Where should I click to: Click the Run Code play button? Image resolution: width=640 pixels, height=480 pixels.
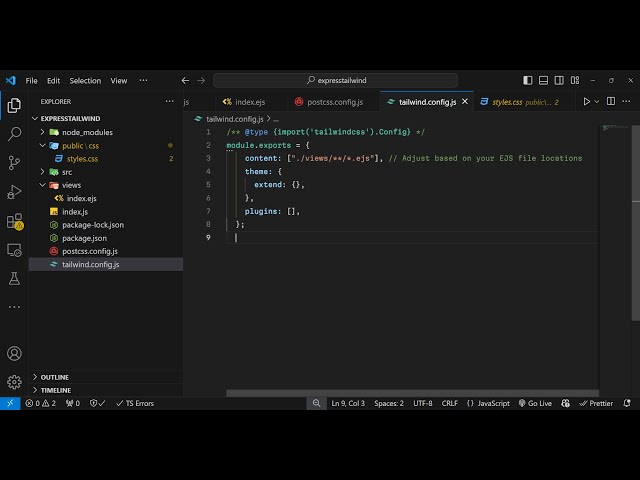pos(587,101)
